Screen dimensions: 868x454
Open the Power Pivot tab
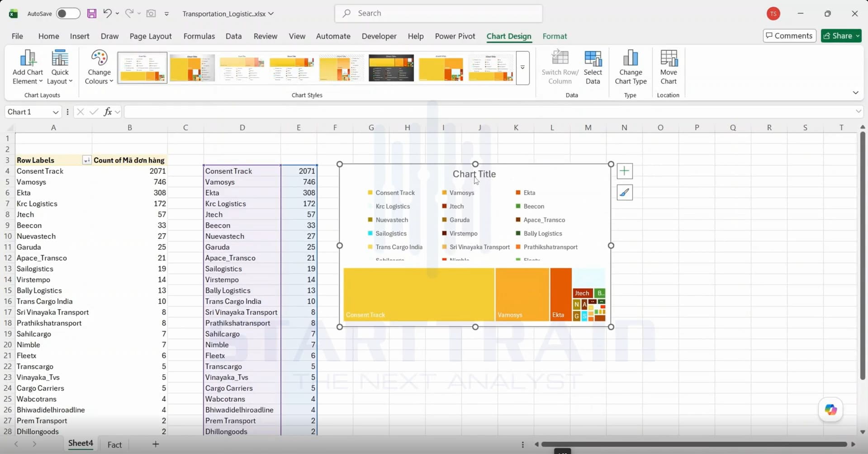click(x=455, y=36)
